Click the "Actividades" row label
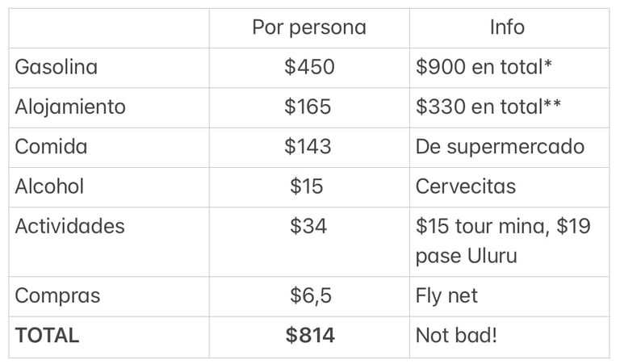The image size is (620, 364). coord(70,226)
